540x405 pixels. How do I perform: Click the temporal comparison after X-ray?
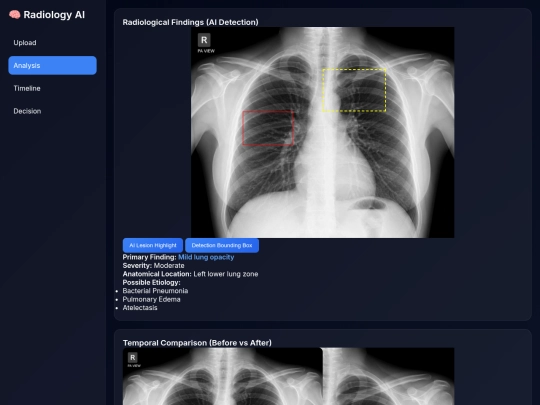click(388, 376)
